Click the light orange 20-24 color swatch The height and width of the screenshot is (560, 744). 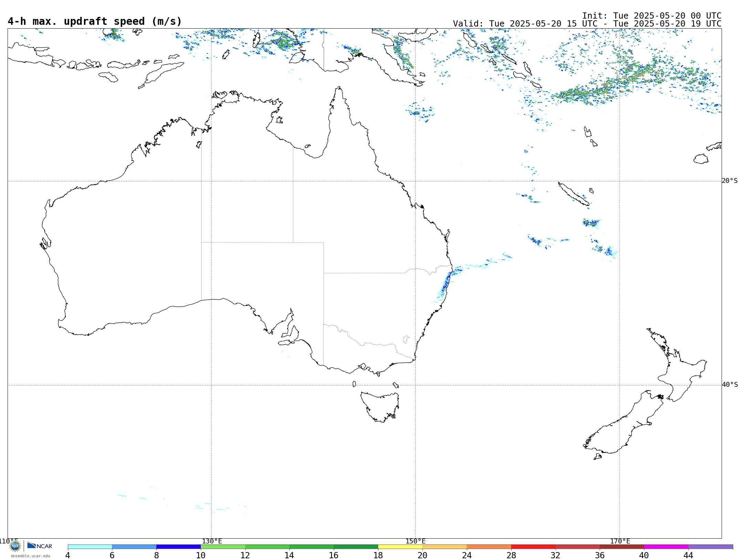click(445, 547)
